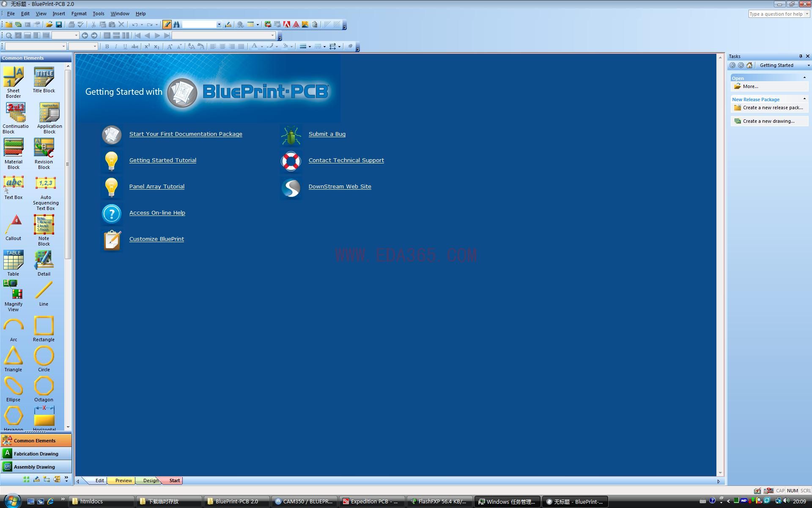
Task: Open the Insert menu
Action: (x=58, y=14)
